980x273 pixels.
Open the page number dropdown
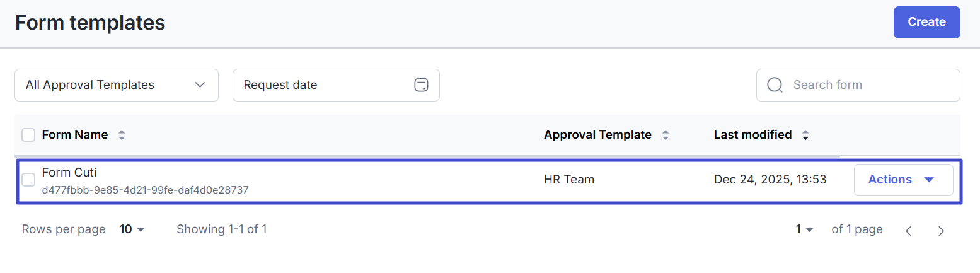(x=805, y=229)
